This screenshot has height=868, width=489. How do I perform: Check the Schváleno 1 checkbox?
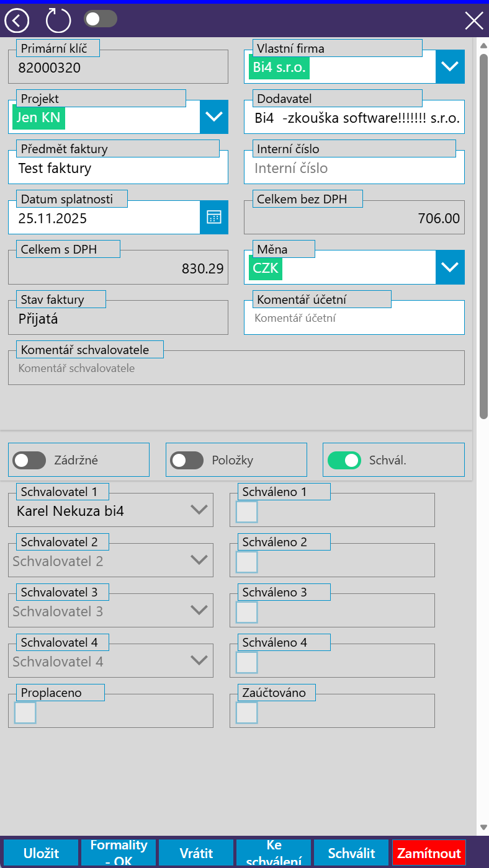click(x=247, y=512)
